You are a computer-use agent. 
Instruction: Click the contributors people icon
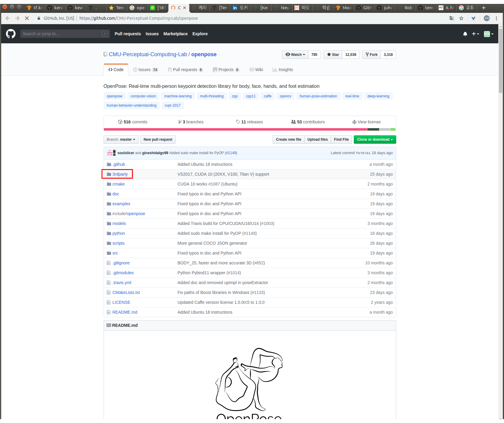coord(293,122)
